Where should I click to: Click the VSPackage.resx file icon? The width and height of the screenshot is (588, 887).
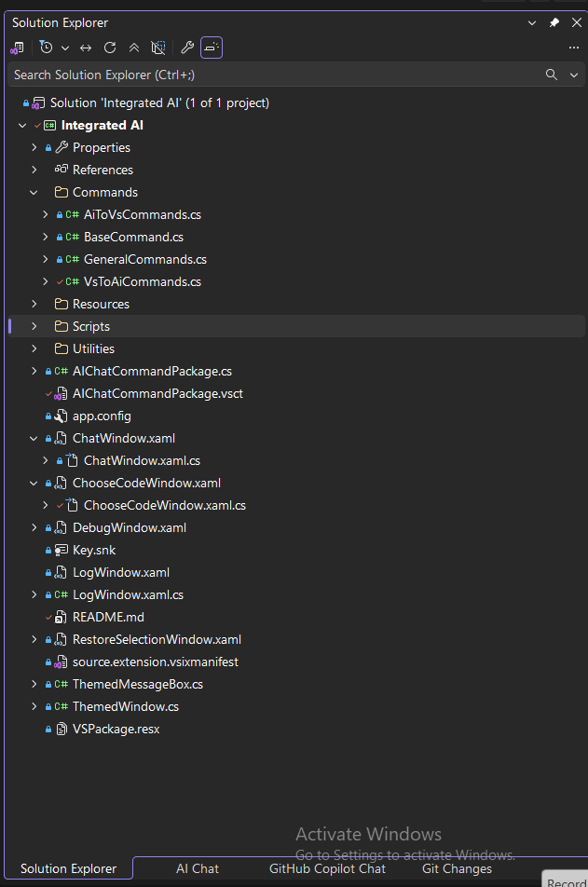pos(62,730)
